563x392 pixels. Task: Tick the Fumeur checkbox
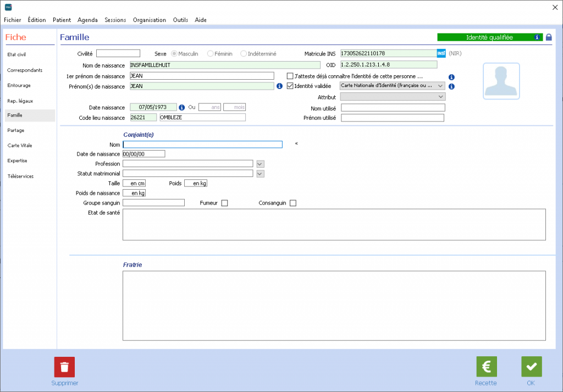pyautogui.click(x=224, y=203)
